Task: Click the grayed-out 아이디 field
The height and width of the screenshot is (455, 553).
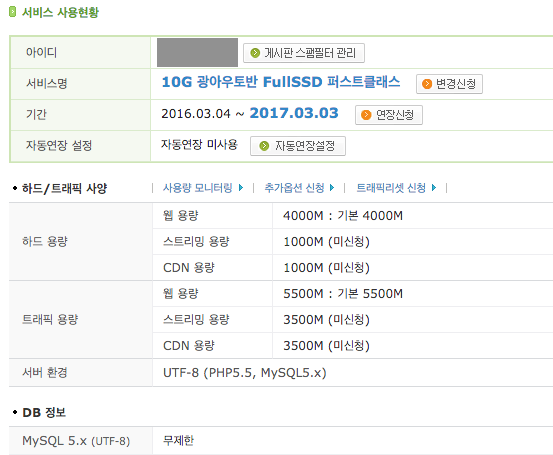Action: click(x=198, y=53)
